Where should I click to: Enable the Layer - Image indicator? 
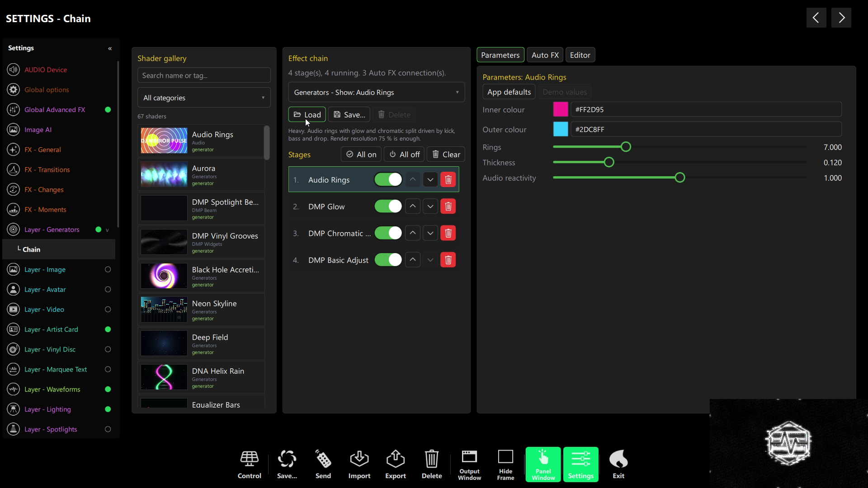click(108, 270)
